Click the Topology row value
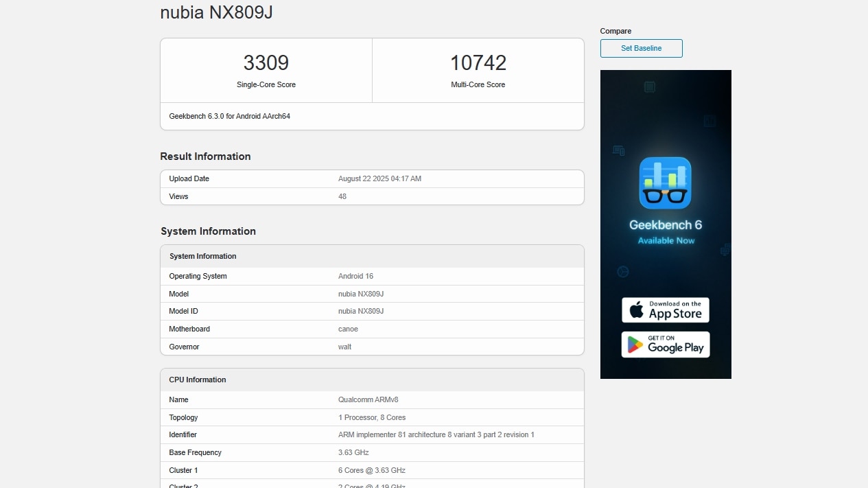 click(x=371, y=418)
